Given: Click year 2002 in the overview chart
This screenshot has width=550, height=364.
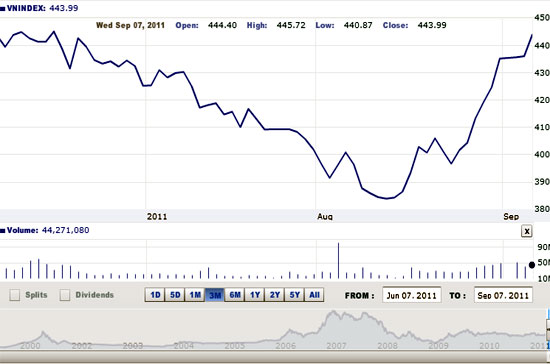Looking at the screenshot, I should [81, 346].
